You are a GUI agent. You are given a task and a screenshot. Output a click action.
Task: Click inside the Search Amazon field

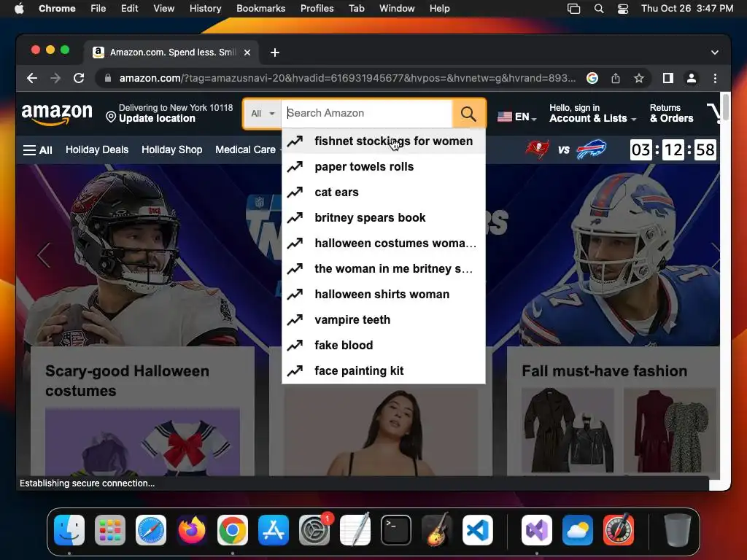pos(367,113)
